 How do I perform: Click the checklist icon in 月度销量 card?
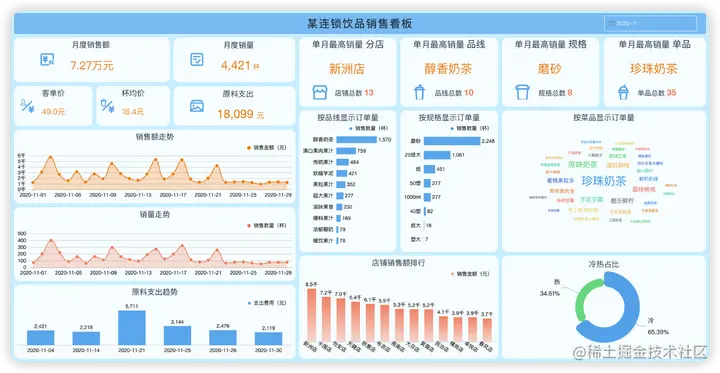(x=197, y=59)
